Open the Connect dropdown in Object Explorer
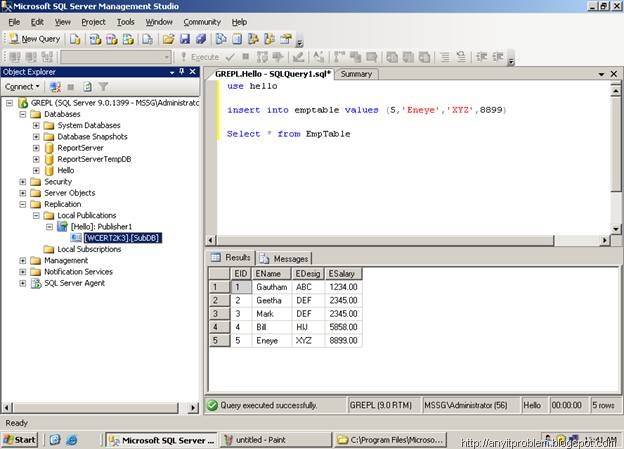 coord(22,87)
